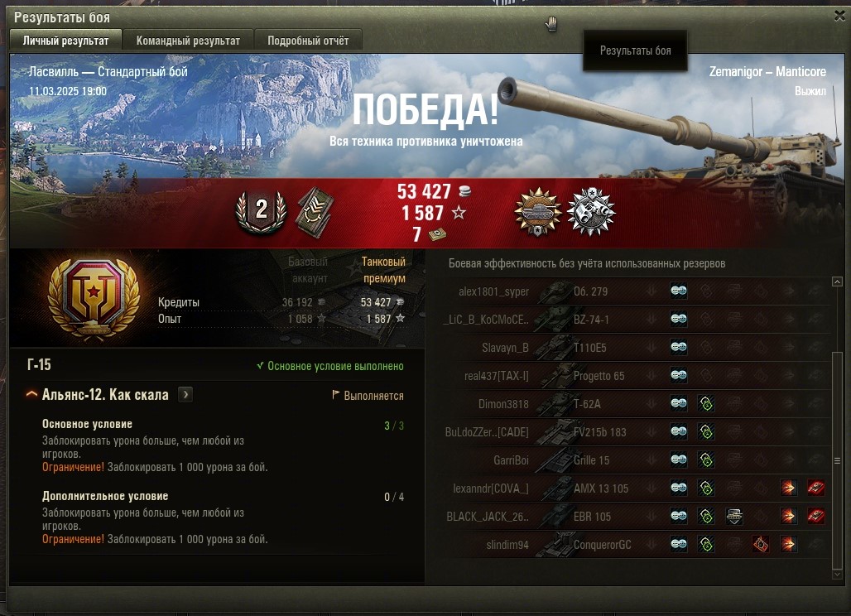Click the golden tank medal icon
Image resolution: width=851 pixels, height=616 pixels.
coord(538,212)
